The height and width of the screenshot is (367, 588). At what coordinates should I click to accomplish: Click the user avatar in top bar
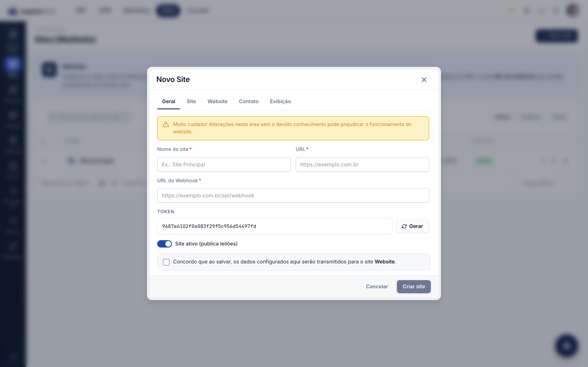tap(572, 10)
